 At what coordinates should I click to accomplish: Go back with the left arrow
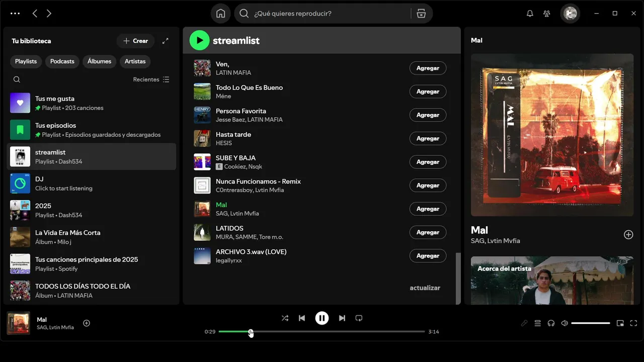coord(35,14)
